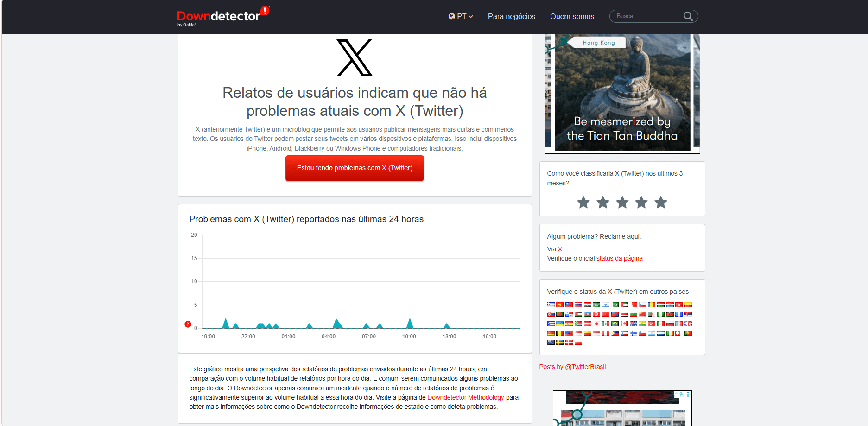This screenshot has width=868, height=426.
Task: Select the Pakistan flag
Action: tap(615, 305)
